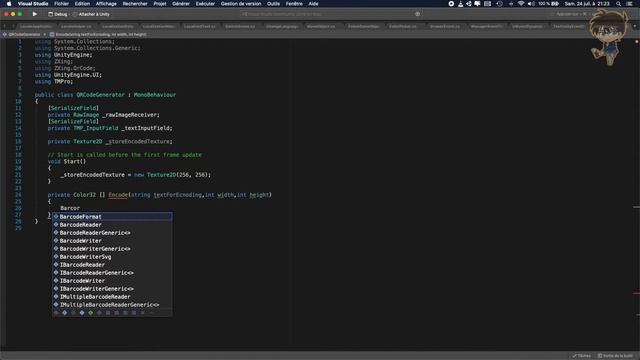Choose IBarcodeReaderGeneric<> suggestion
The width and height of the screenshot is (640, 360).
[112, 273]
